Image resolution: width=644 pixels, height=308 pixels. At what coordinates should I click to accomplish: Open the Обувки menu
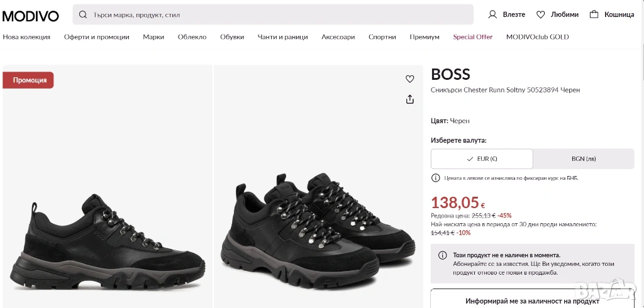point(232,37)
